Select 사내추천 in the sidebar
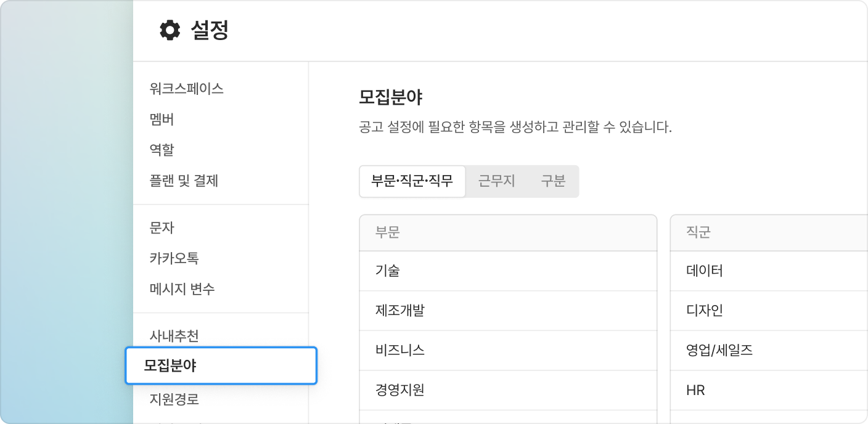 174,336
